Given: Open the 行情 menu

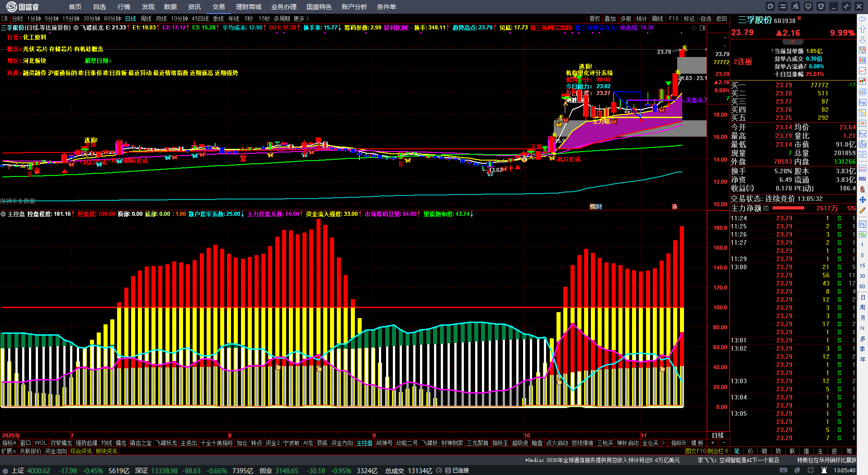Looking at the screenshot, I should click(124, 7).
